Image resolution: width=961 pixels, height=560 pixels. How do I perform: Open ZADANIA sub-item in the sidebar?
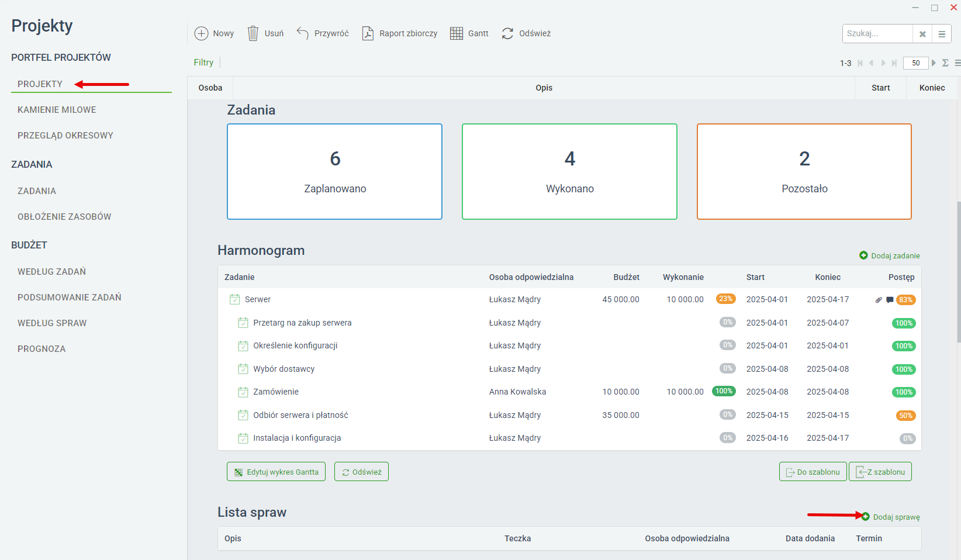(x=37, y=191)
